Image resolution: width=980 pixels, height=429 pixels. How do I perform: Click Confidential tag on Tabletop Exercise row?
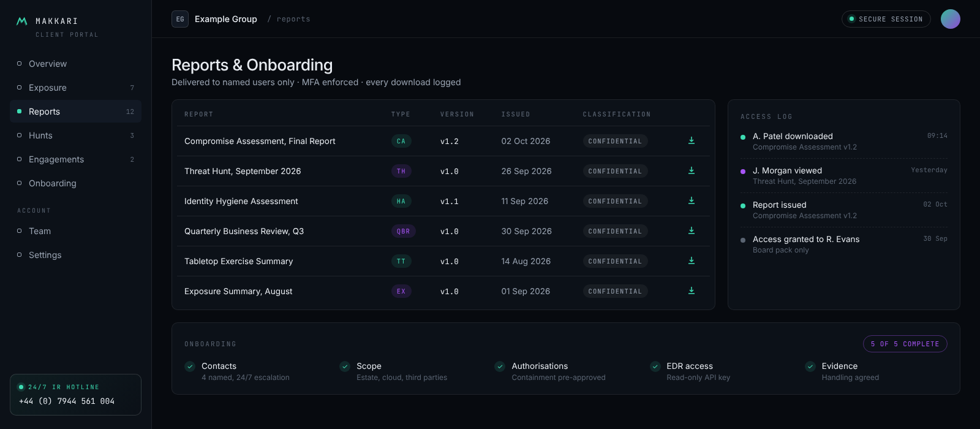tap(615, 261)
